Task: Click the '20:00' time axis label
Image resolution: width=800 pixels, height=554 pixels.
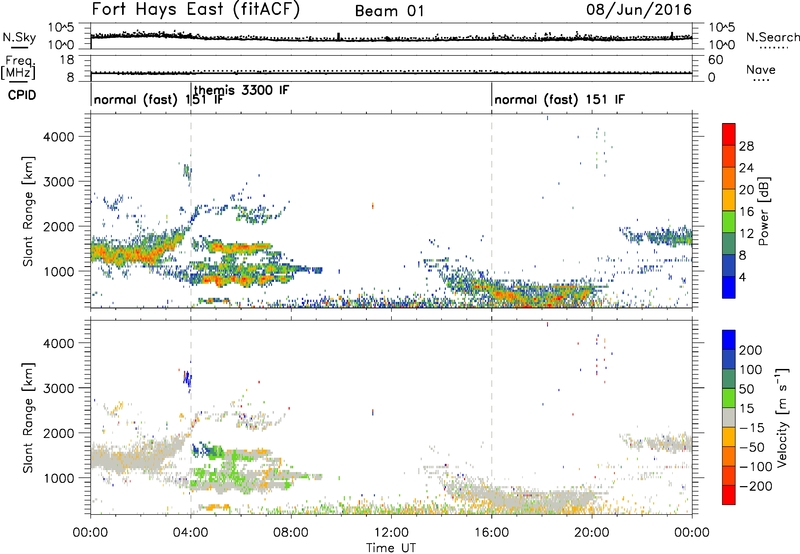Action: tap(591, 533)
